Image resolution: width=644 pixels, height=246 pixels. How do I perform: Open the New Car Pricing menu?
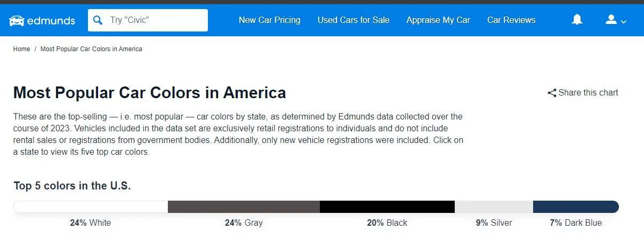click(x=269, y=20)
